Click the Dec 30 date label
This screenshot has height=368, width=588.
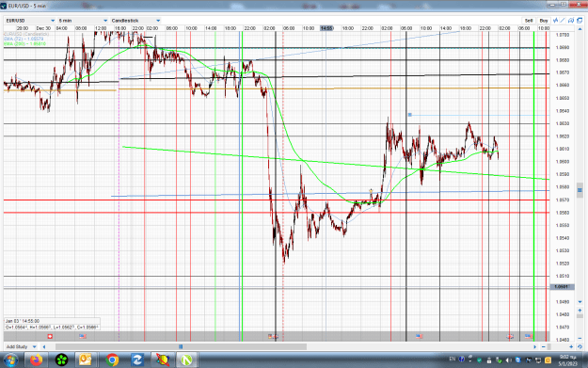click(43, 28)
